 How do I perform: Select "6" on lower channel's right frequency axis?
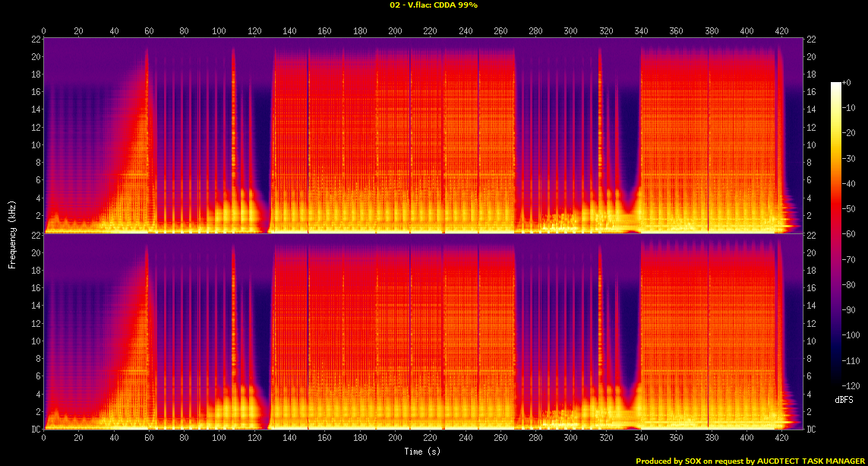[809, 376]
